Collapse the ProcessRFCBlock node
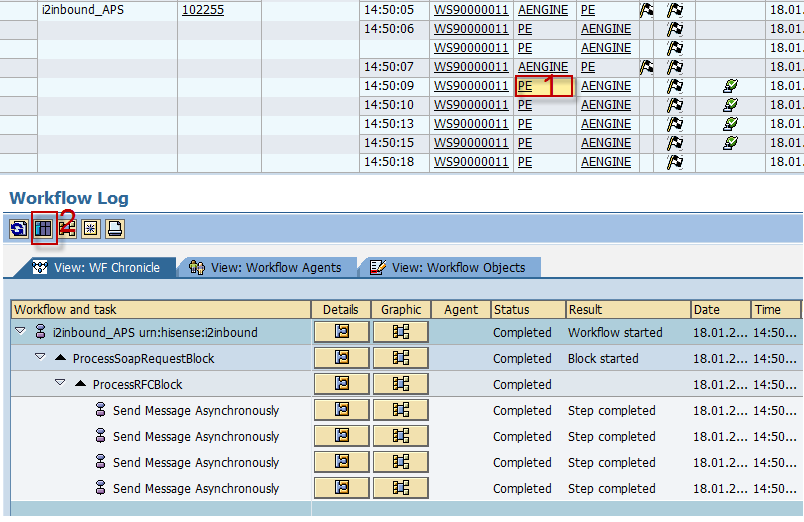This screenshot has height=522, width=804. coord(60,383)
